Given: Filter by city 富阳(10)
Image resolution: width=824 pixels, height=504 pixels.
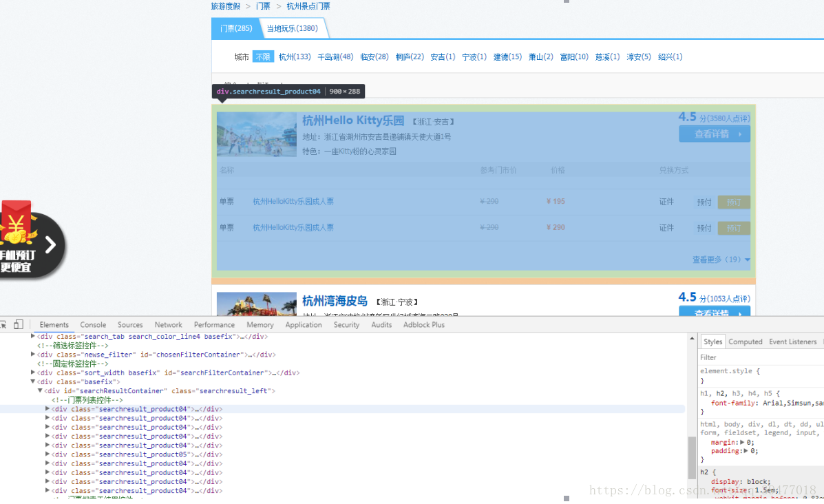Looking at the screenshot, I should click(574, 56).
